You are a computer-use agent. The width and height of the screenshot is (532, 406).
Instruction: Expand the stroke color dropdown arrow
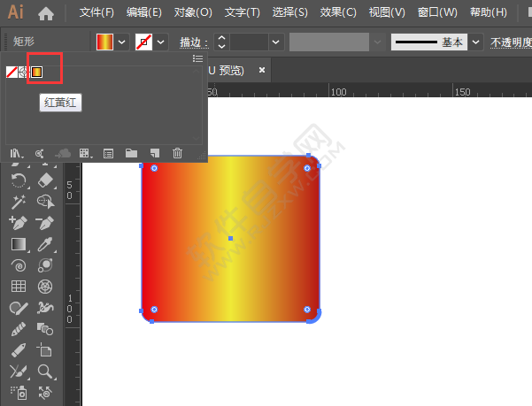tap(161, 42)
